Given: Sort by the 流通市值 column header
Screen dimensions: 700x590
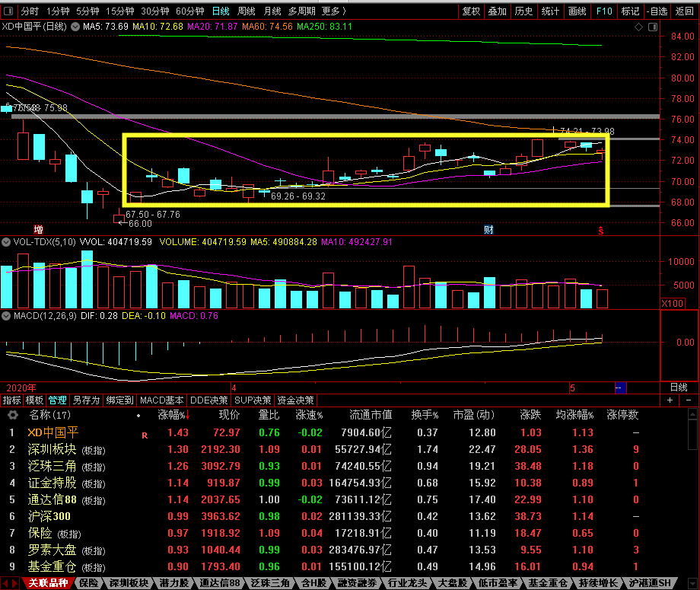Looking at the screenshot, I should point(371,415).
